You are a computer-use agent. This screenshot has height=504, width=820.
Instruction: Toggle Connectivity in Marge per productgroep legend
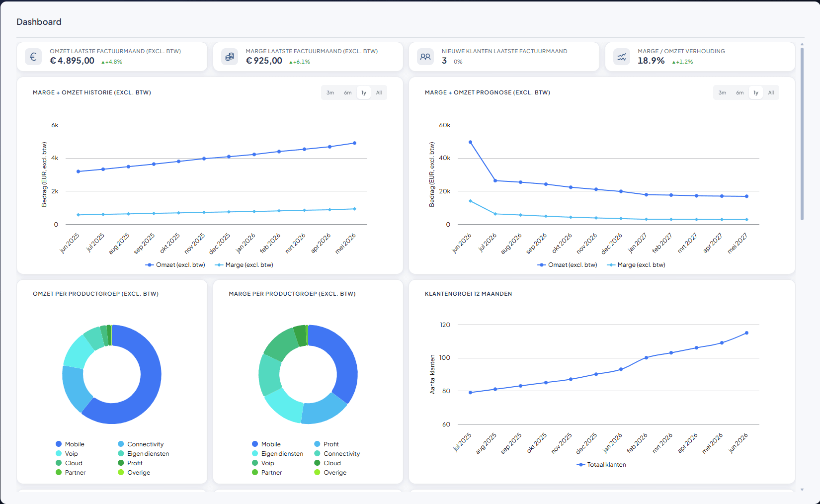(x=337, y=454)
